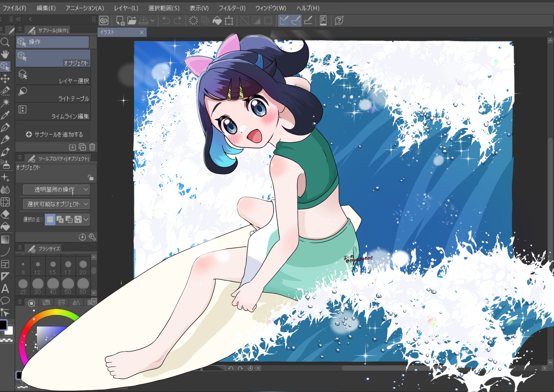Select the Eraser tool
The image size is (554, 392).
pyautogui.click(x=5, y=214)
